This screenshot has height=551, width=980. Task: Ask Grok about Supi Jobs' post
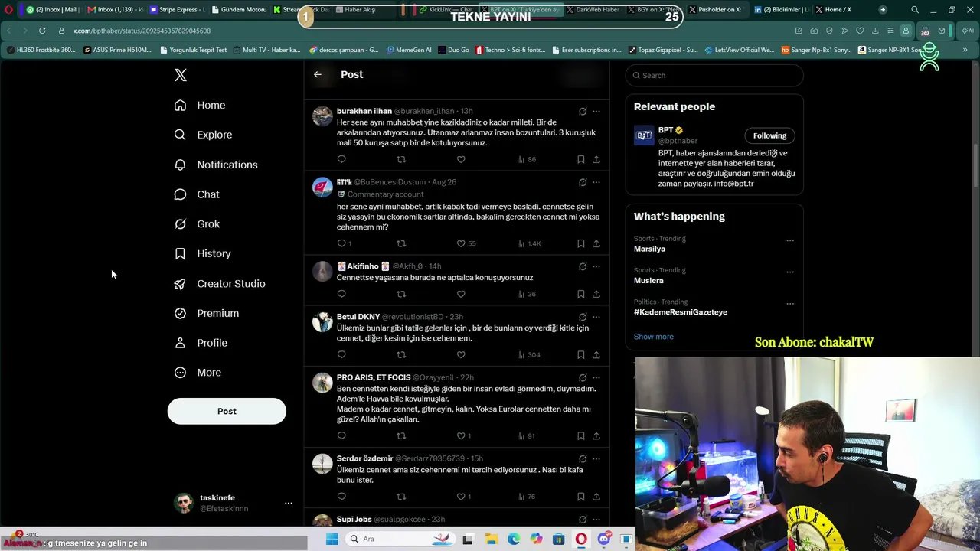tap(583, 520)
